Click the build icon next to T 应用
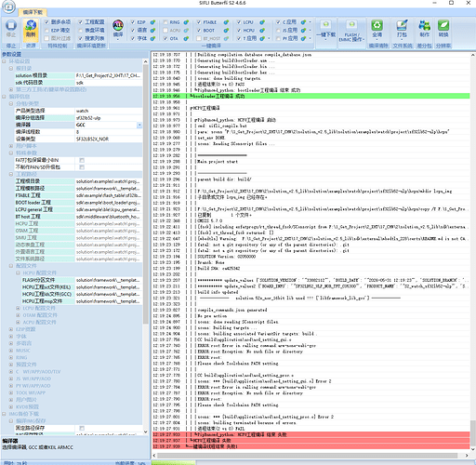 (262, 38)
